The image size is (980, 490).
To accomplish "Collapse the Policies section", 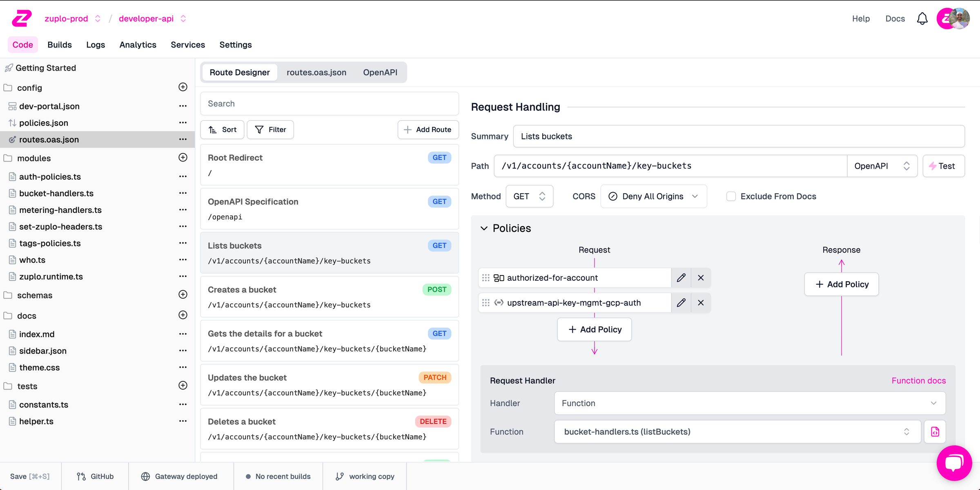I will pyautogui.click(x=485, y=228).
